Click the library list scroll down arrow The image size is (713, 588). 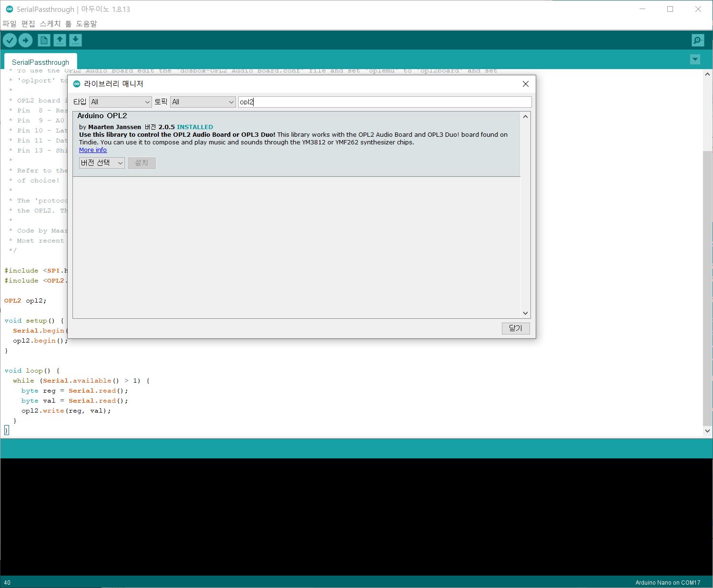click(x=525, y=313)
